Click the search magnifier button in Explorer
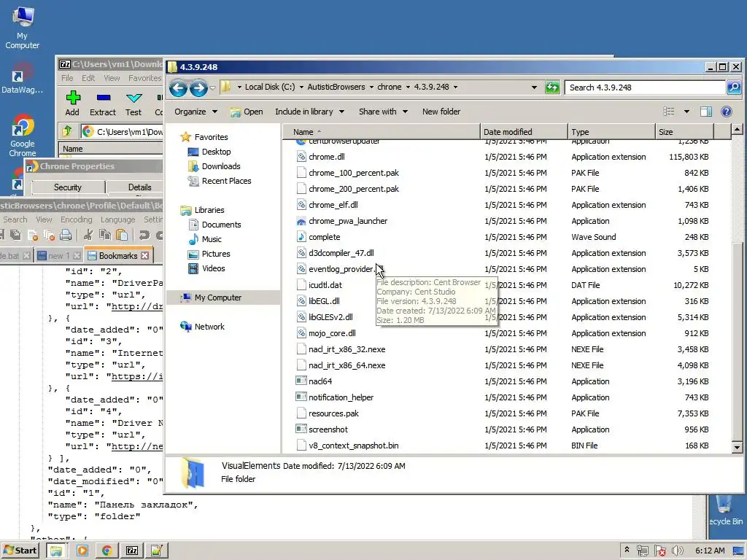The image size is (747, 560). pos(734,87)
